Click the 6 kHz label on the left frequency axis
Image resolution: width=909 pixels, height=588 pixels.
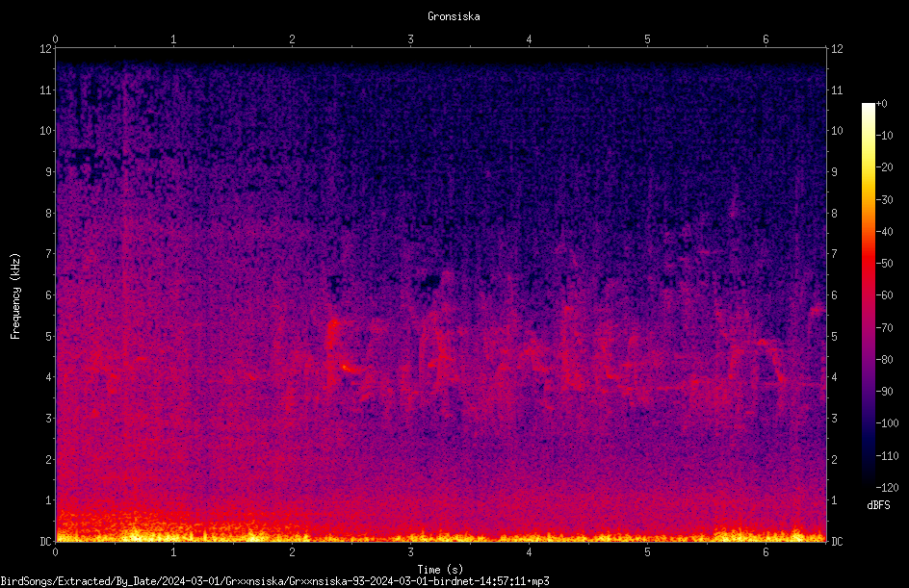pos(49,294)
